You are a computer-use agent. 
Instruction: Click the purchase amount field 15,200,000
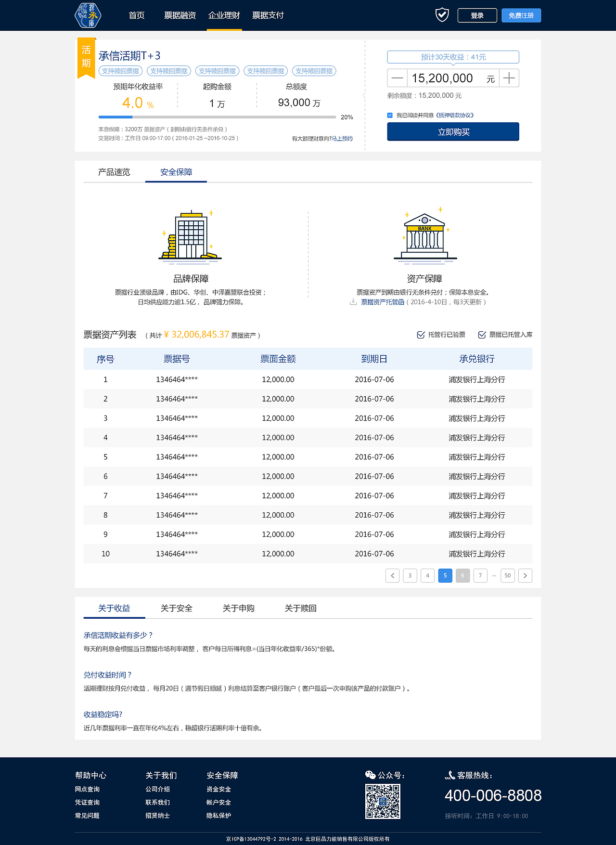[x=453, y=78]
